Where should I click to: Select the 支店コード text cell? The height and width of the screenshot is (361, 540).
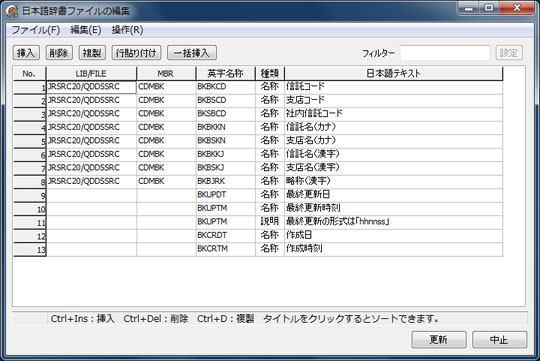pos(394,100)
